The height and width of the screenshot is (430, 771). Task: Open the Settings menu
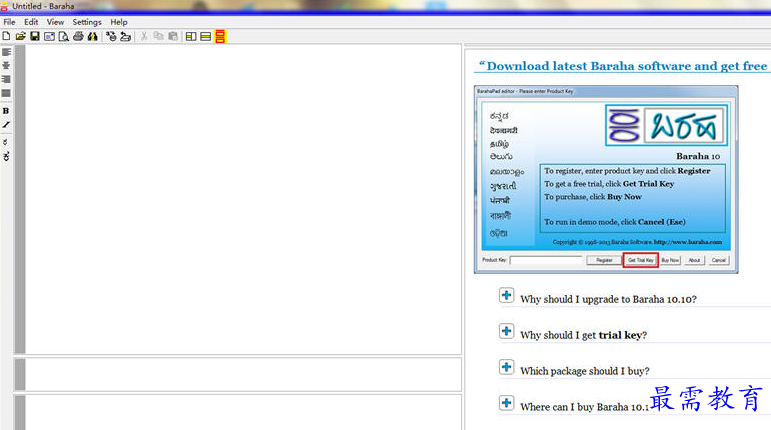[87, 21]
